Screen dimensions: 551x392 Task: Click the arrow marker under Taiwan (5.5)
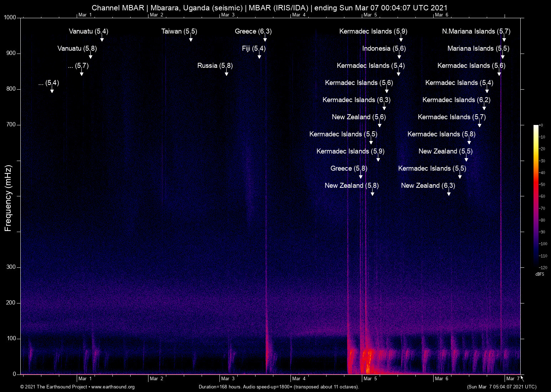click(x=191, y=39)
